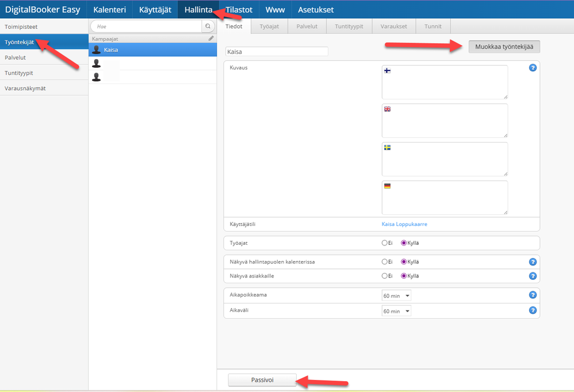This screenshot has height=392, width=574.
Task: Select Kyllä for Näkyvä hallintapuolen kalenterissa
Action: [x=404, y=262]
